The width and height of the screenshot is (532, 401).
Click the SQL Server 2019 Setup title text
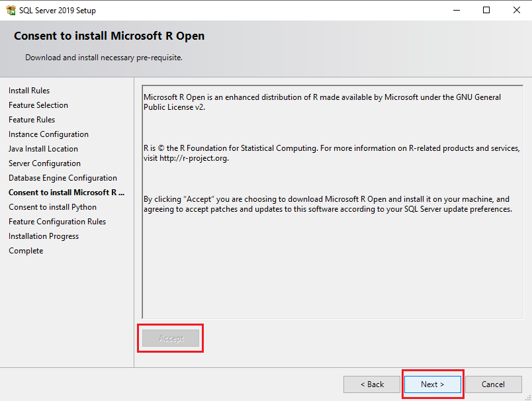[58, 11]
